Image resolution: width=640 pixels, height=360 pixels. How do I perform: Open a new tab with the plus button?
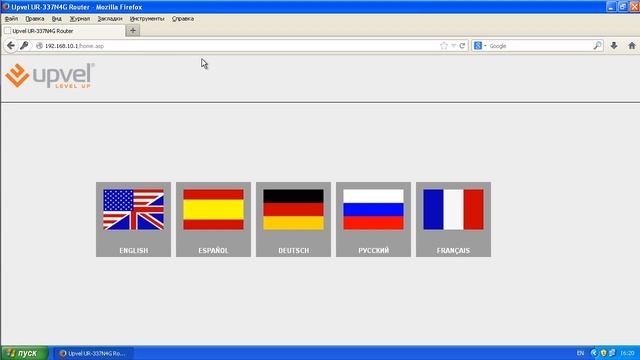(133, 31)
